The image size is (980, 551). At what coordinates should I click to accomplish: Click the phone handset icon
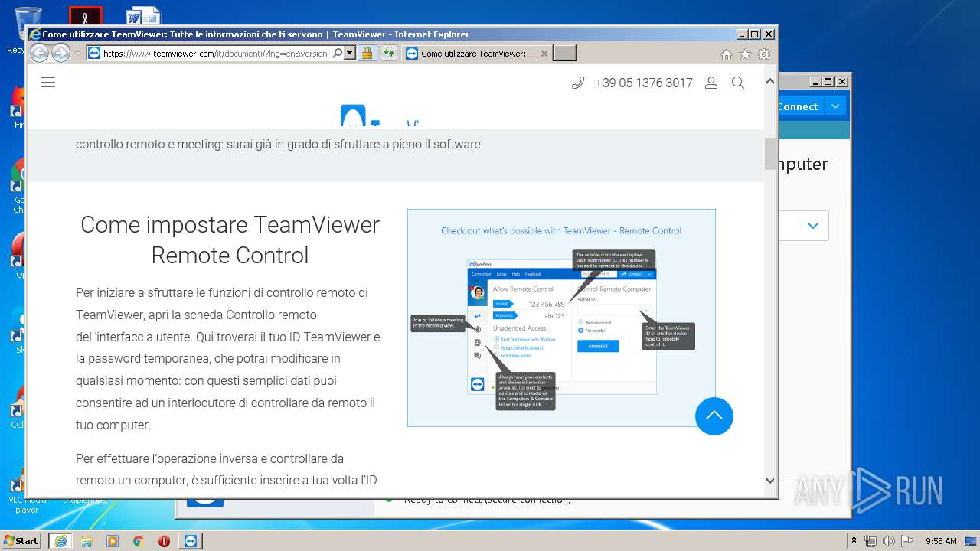[x=578, y=83]
